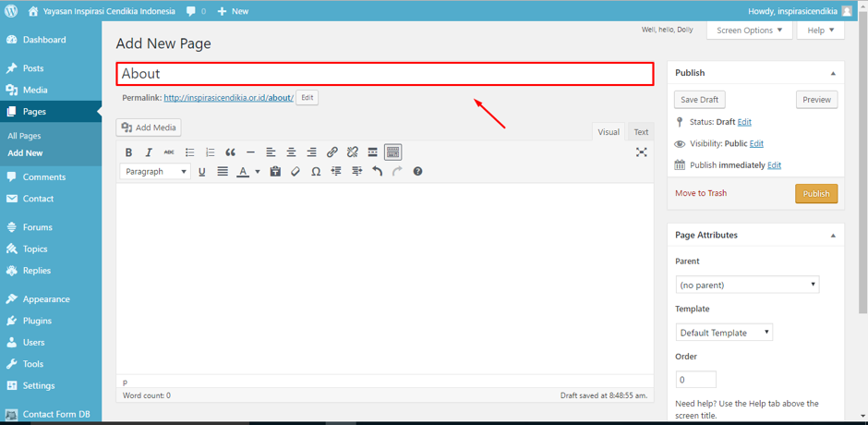Insert a blockquote
Image resolution: width=868 pixels, height=425 pixels.
(x=230, y=152)
